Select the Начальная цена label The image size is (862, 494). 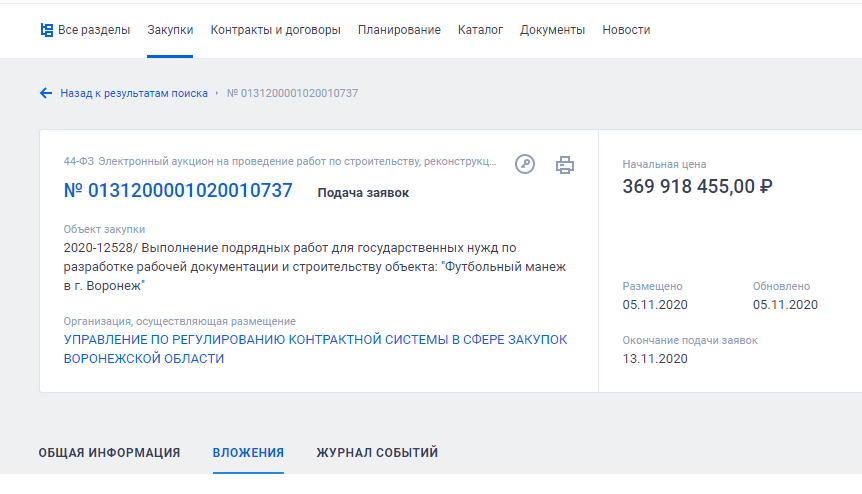click(664, 164)
